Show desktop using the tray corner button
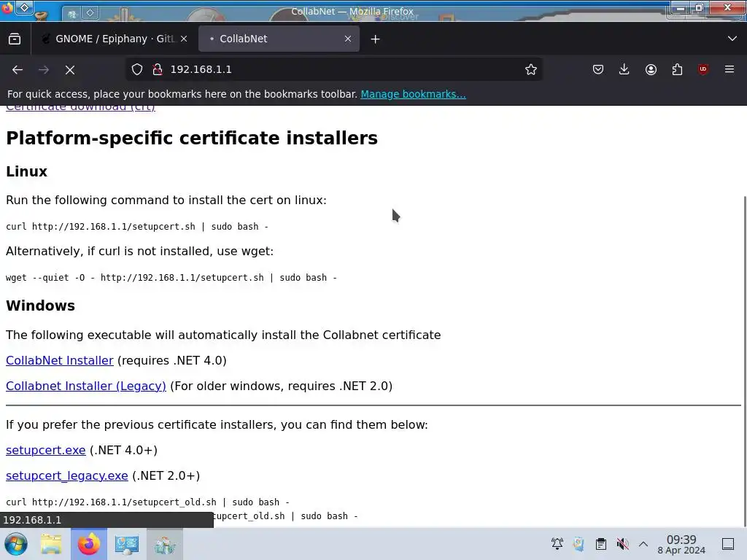 tap(728, 544)
